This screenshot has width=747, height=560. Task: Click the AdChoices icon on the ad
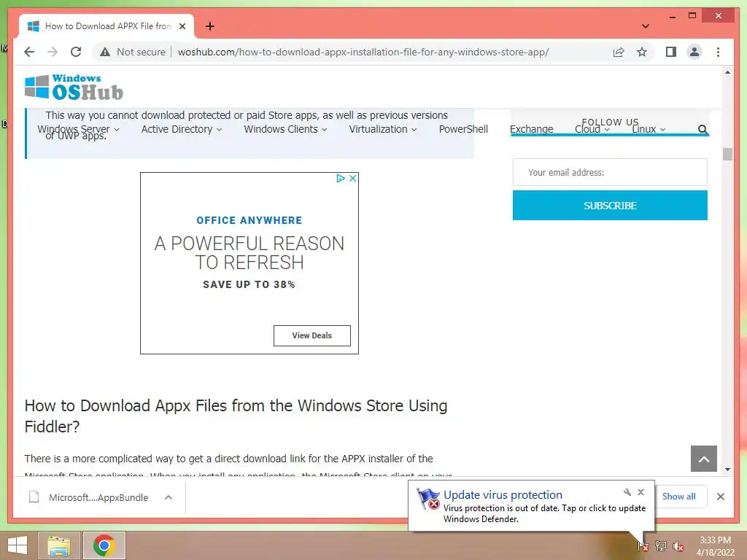pyautogui.click(x=340, y=178)
